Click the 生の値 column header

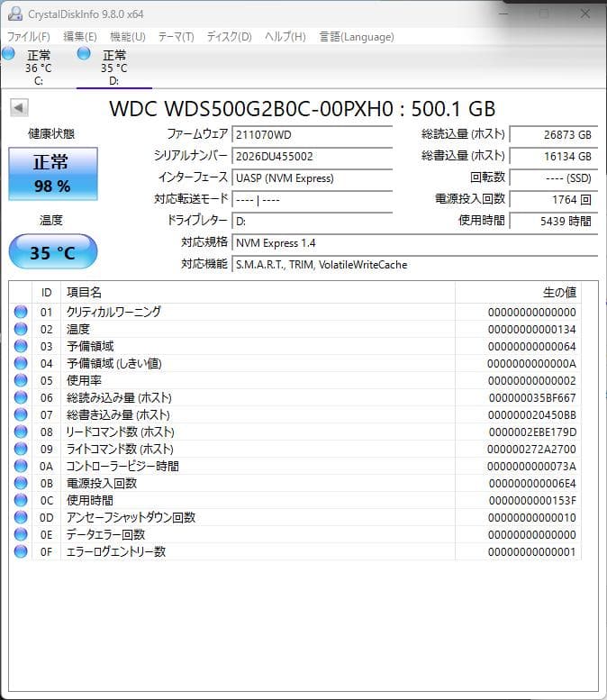pyautogui.click(x=518, y=293)
